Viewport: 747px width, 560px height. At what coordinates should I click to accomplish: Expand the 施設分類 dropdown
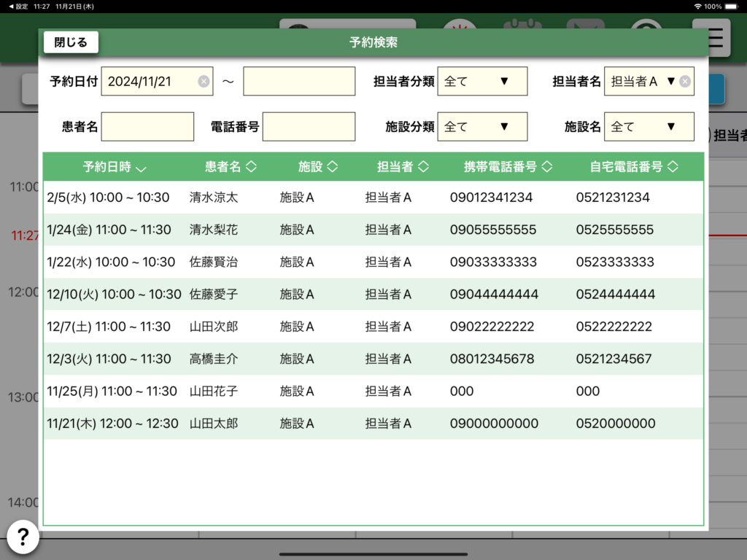481,127
